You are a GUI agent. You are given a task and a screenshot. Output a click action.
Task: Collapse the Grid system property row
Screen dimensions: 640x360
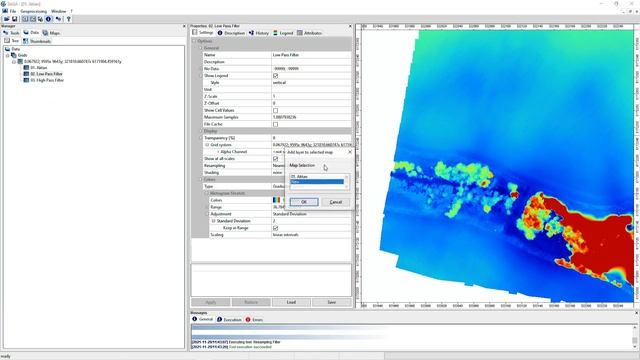[207, 145]
